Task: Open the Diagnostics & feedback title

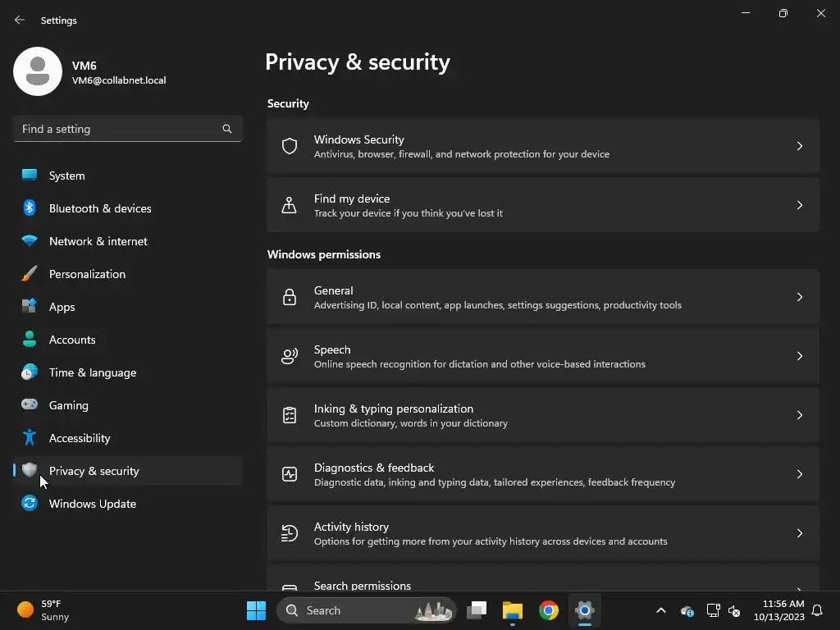Action: click(x=374, y=468)
